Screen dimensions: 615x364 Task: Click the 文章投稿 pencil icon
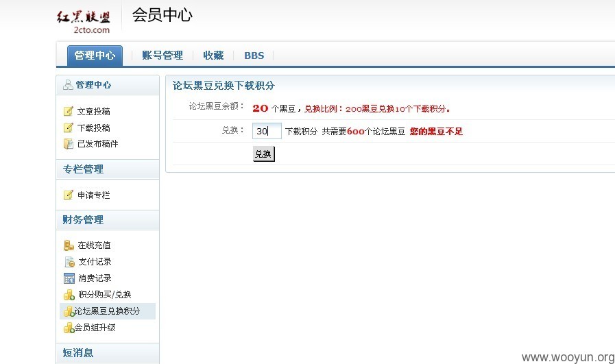point(69,112)
